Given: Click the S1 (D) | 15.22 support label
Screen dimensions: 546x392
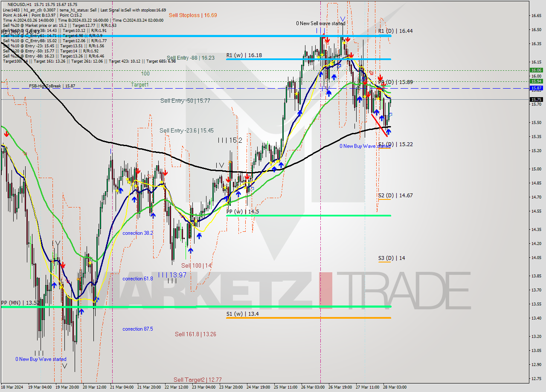Looking at the screenshot, I should [x=395, y=144].
